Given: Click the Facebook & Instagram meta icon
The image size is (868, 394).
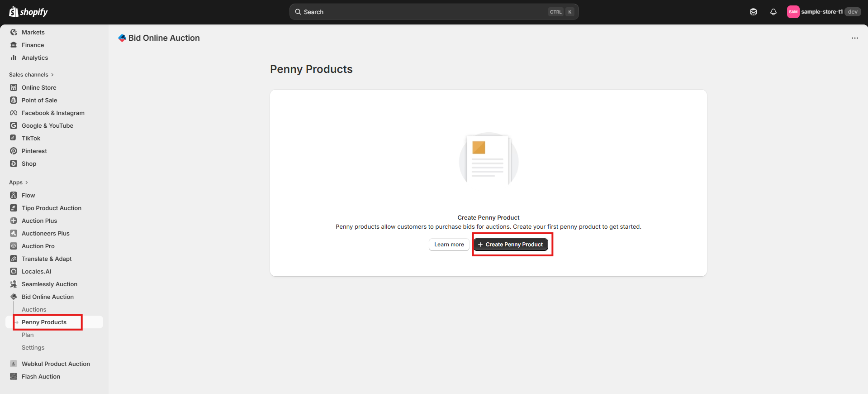Looking at the screenshot, I should click(14, 113).
